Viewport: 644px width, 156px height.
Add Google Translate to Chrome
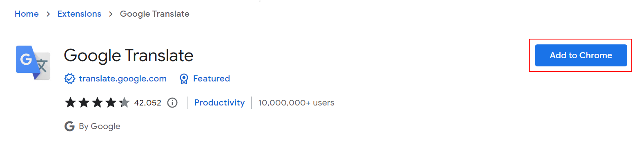click(581, 55)
